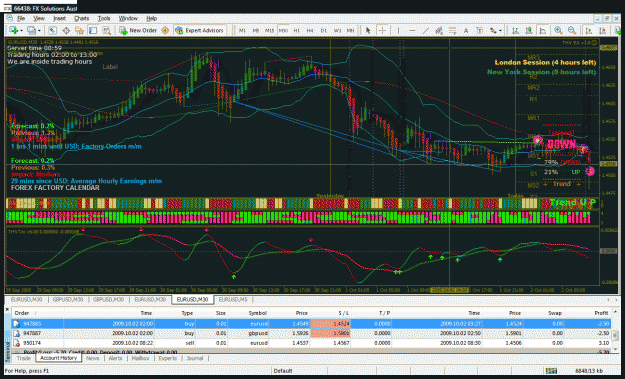625x379 pixels.
Task: Switch chart to W1 timeframe
Action: pos(337,30)
